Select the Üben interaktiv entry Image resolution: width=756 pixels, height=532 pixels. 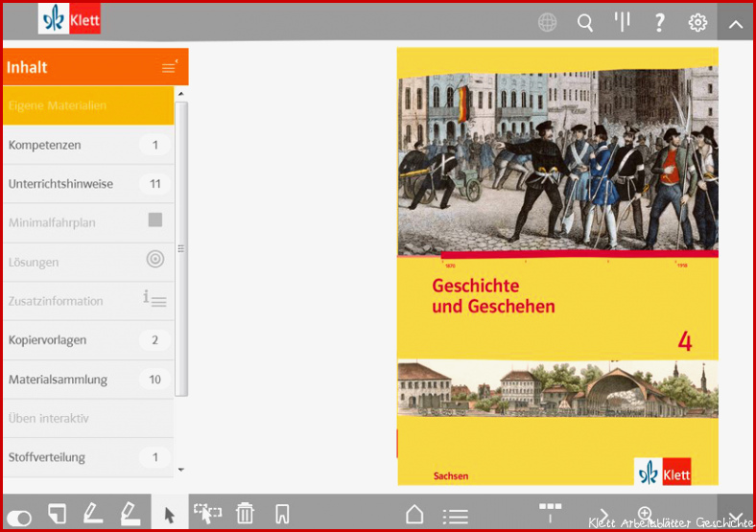pyautogui.click(x=88, y=418)
